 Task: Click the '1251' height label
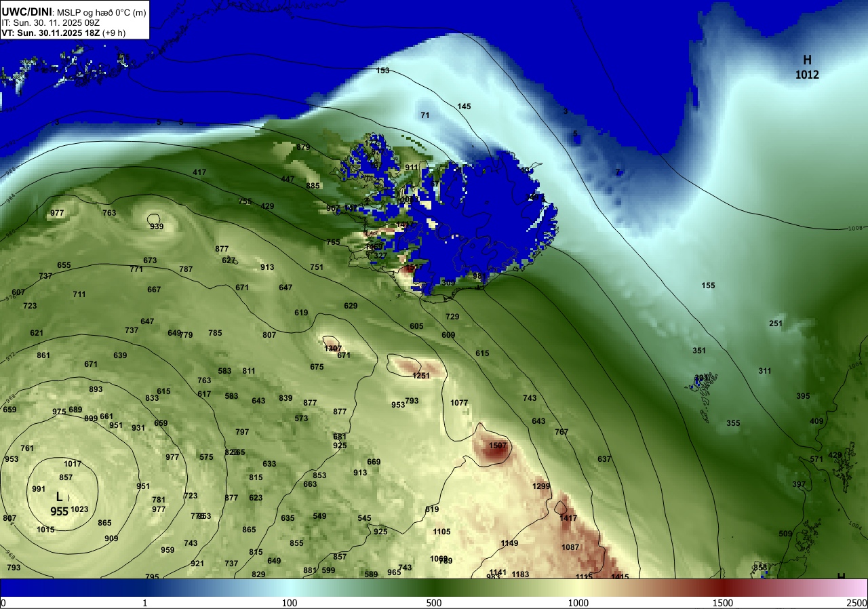[422, 376]
